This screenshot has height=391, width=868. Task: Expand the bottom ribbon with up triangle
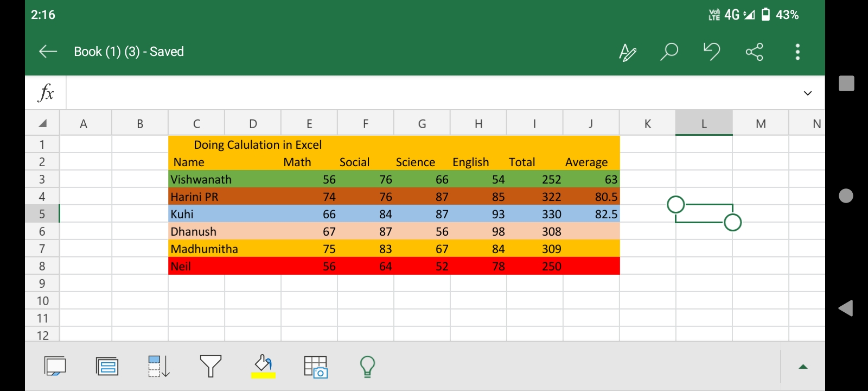[803, 367]
